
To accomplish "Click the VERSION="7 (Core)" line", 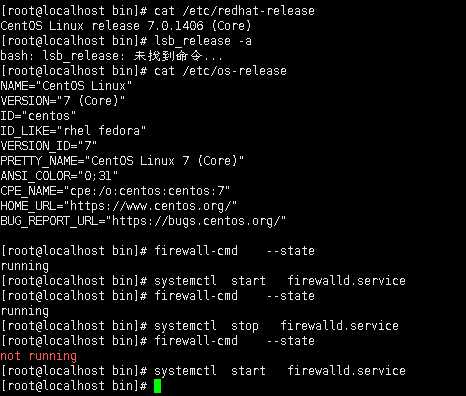I will (63, 101).
